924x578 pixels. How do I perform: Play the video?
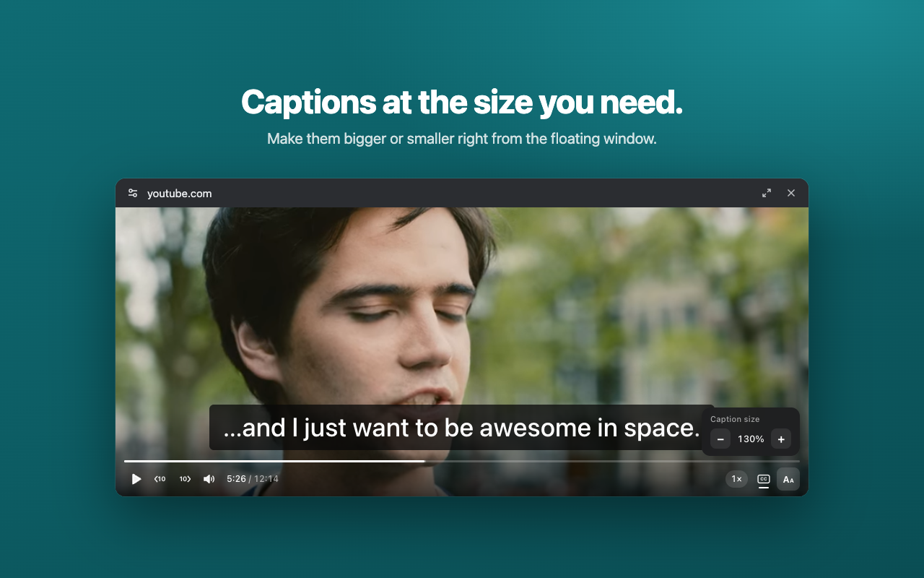click(136, 479)
